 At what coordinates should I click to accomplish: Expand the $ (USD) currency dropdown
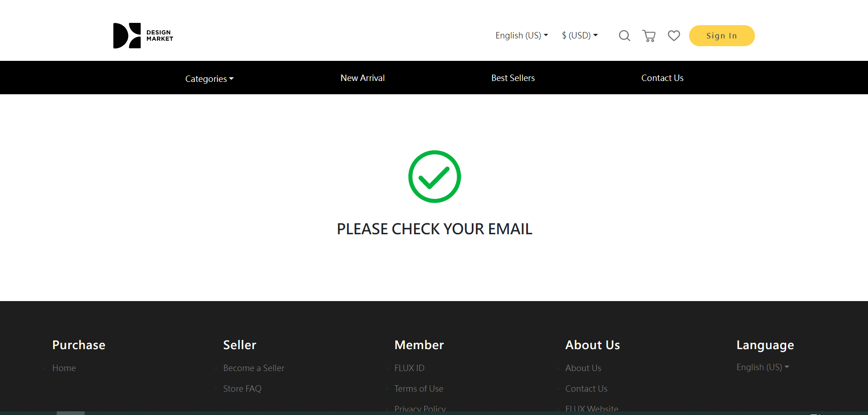coord(579,36)
